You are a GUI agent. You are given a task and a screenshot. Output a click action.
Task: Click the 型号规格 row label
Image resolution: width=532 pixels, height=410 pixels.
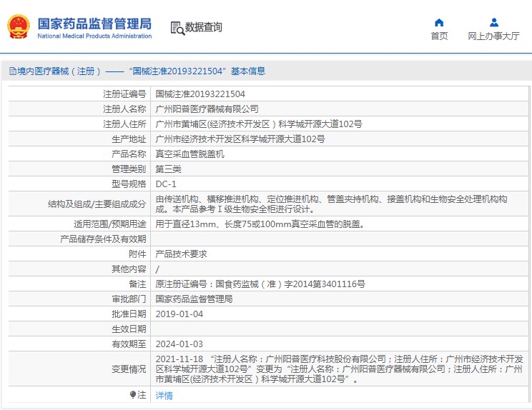tap(129, 184)
